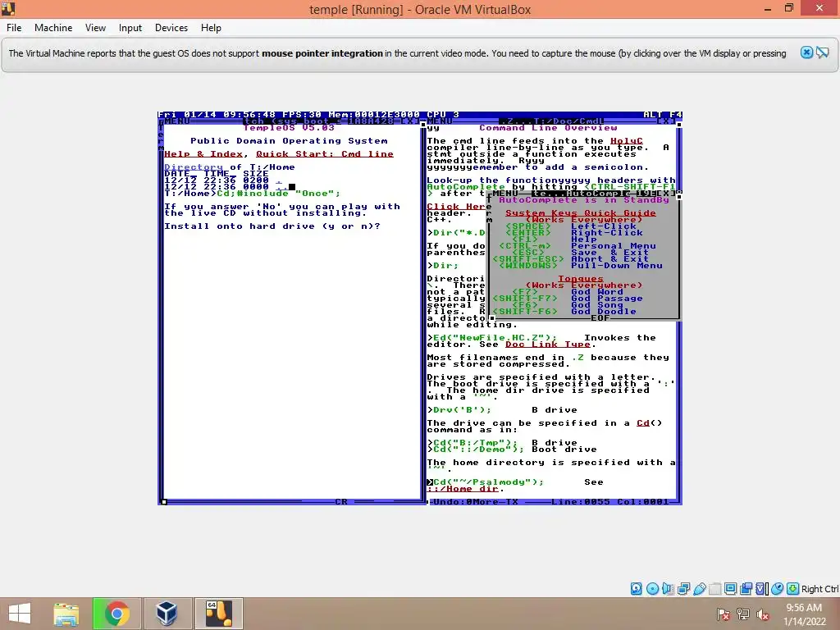
Task: Open Quick Start: Cmd line link
Action: point(325,154)
